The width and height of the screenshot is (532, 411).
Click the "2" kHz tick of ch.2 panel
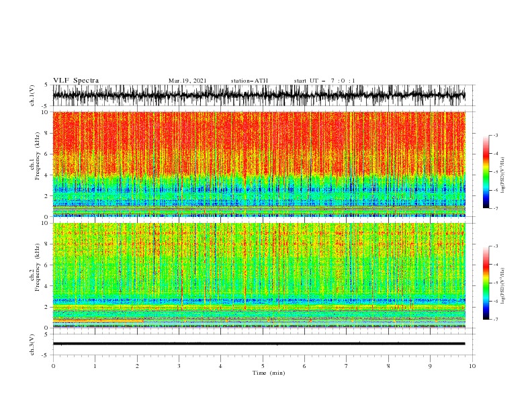[x=46, y=307]
